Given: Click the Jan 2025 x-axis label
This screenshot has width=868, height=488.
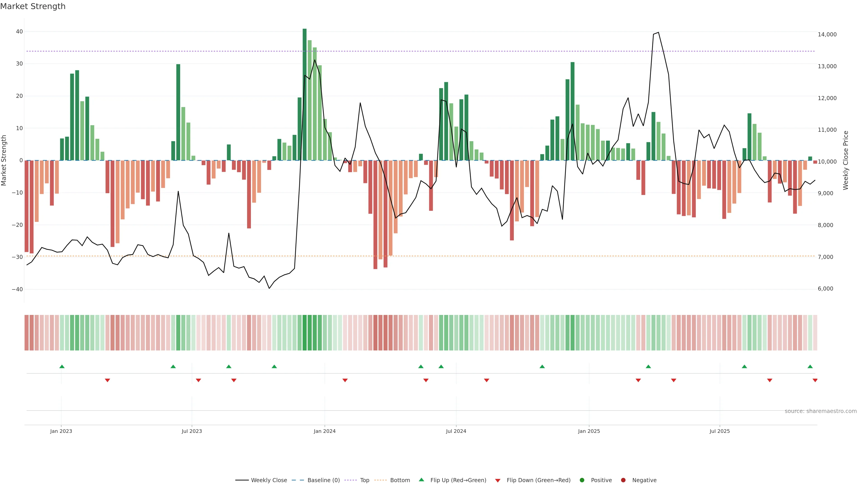Looking at the screenshot, I should pos(589,431).
